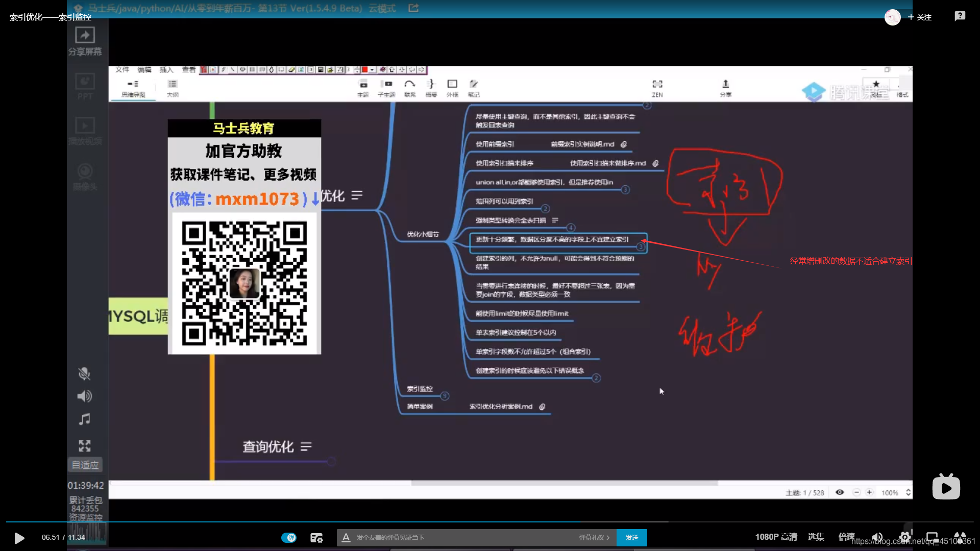Select the 索引监控 node
The width and height of the screenshot is (980, 551).
click(x=420, y=389)
